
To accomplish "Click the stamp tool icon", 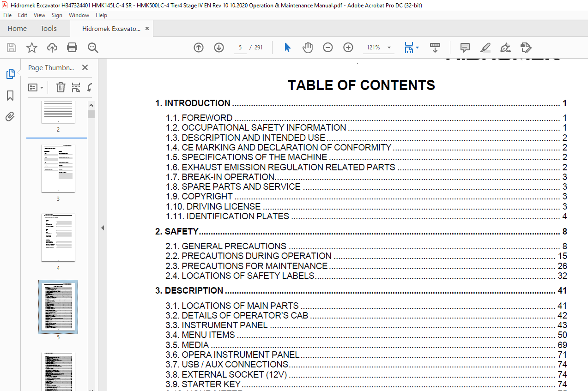I will coord(526,48).
